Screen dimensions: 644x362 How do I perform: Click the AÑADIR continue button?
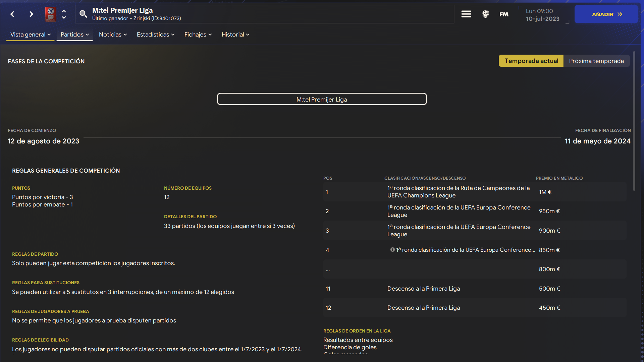point(606,14)
